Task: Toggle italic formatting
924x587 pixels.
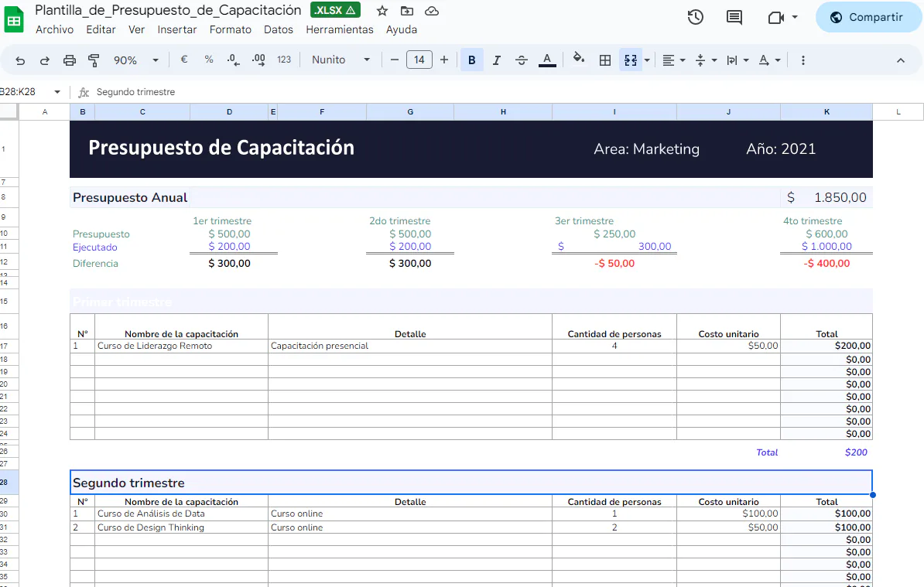Action: pyautogui.click(x=496, y=60)
